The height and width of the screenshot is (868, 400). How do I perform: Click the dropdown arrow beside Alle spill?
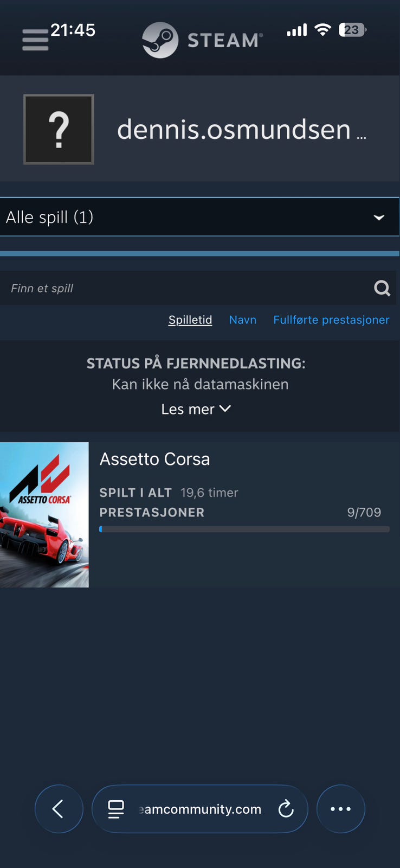pyautogui.click(x=379, y=218)
